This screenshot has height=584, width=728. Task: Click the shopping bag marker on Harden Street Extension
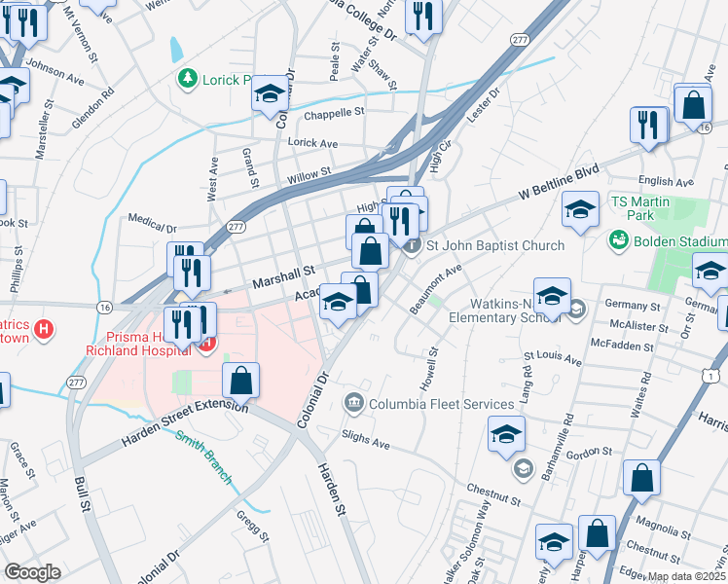click(240, 383)
